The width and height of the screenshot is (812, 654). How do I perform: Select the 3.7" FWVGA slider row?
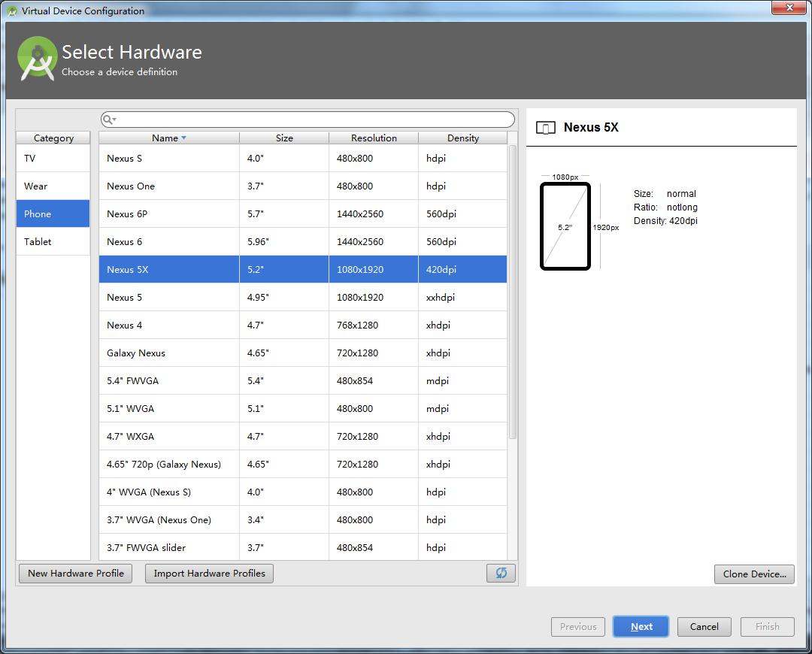coord(303,547)
